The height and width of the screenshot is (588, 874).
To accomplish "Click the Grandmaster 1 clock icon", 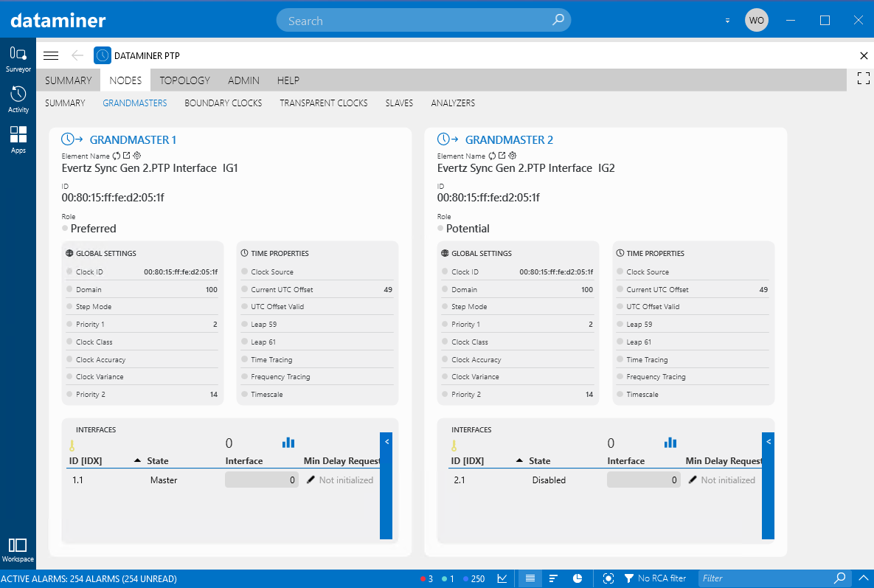I will (72, 139).
